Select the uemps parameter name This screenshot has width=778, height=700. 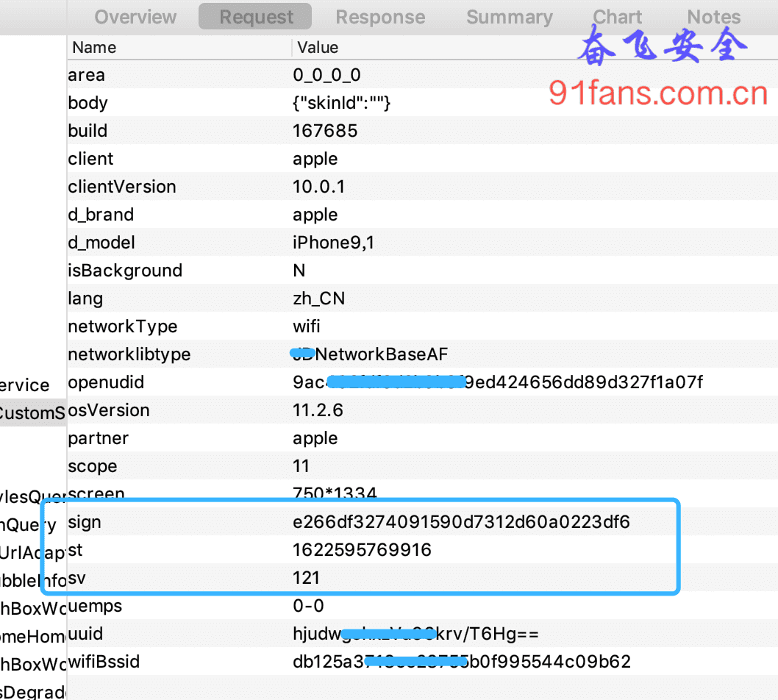pyautogui.click(x=95, y=606)
